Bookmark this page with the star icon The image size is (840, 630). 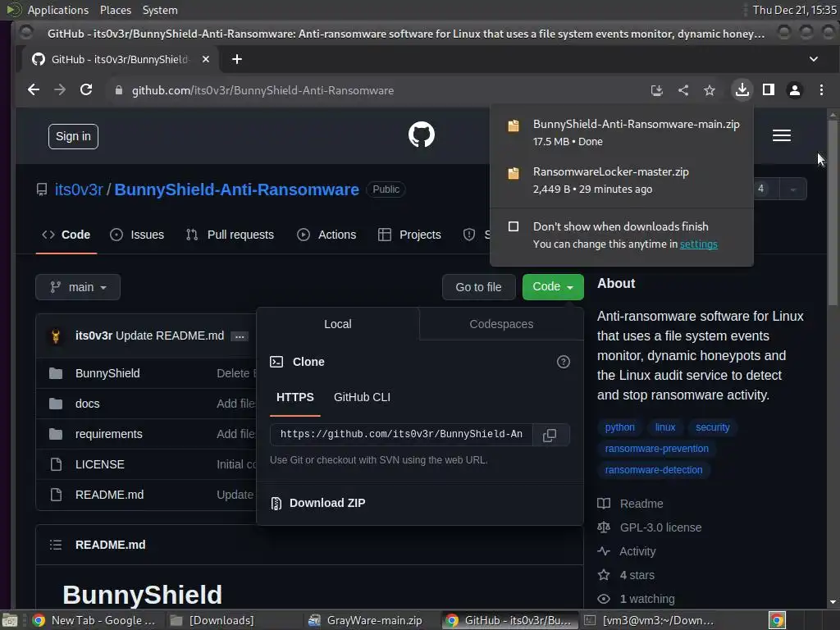(x=710, y=90)
